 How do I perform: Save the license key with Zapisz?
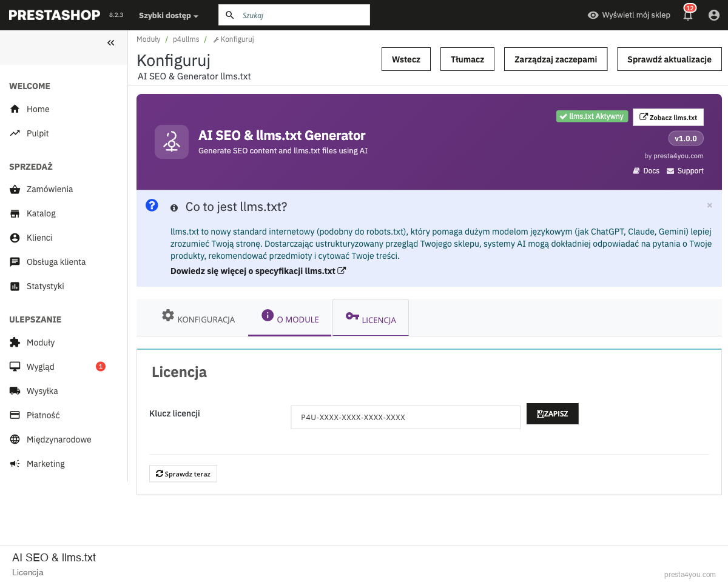point(553,413)
